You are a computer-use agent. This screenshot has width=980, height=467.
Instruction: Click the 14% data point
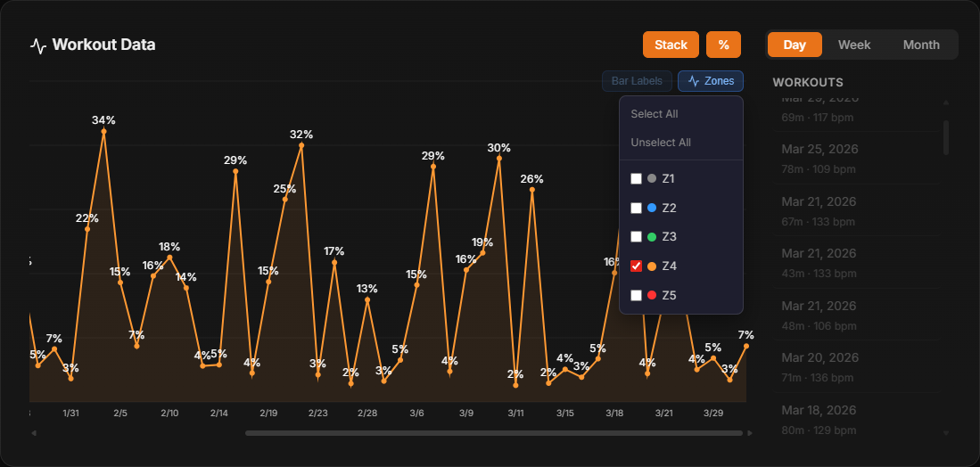click(186, 288)
